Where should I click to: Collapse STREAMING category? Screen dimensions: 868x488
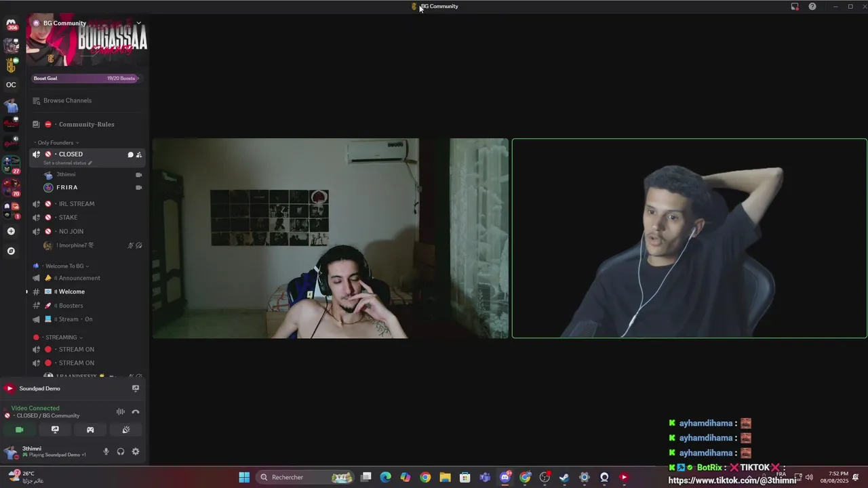pos(60,337)
